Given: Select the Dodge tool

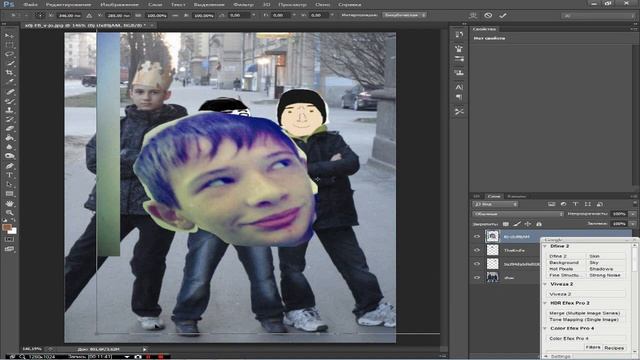Looking at the screenshot, I should tap(9, 156).
